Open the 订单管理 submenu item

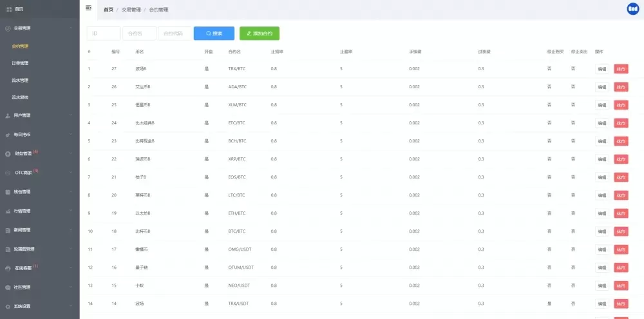[x=20, y=63]
